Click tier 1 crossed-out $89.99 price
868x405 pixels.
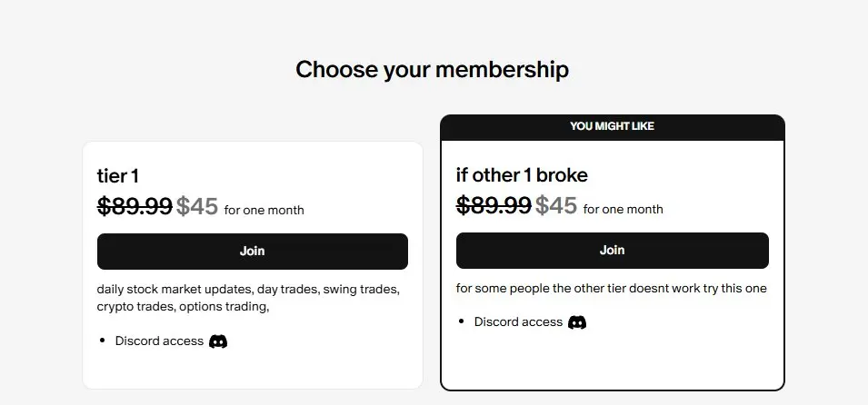click(135, 206)
